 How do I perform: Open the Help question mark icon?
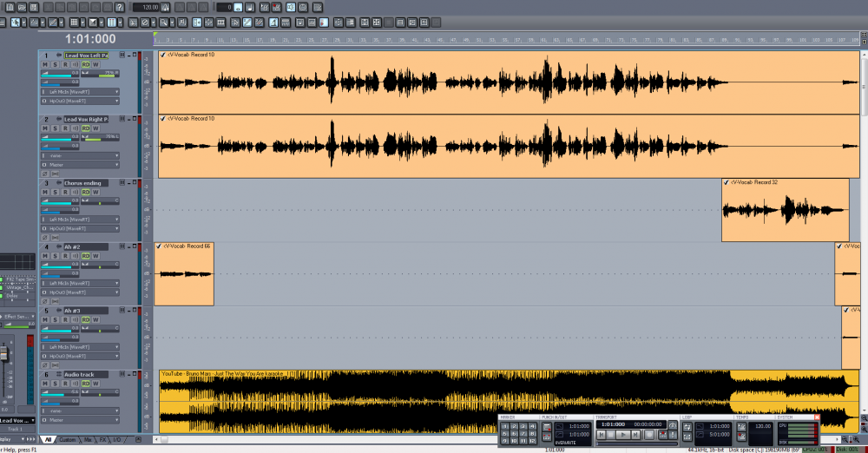pyautogui.click(x=119, y=7)
